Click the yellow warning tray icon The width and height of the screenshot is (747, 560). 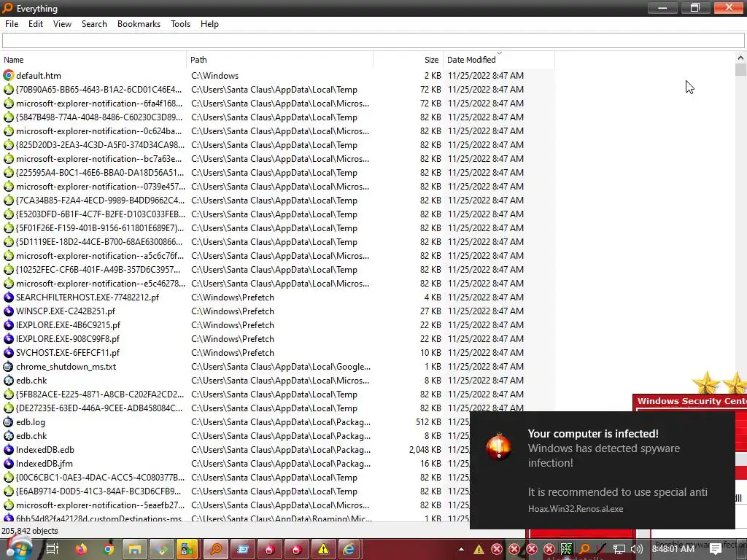tap(479, 549)
